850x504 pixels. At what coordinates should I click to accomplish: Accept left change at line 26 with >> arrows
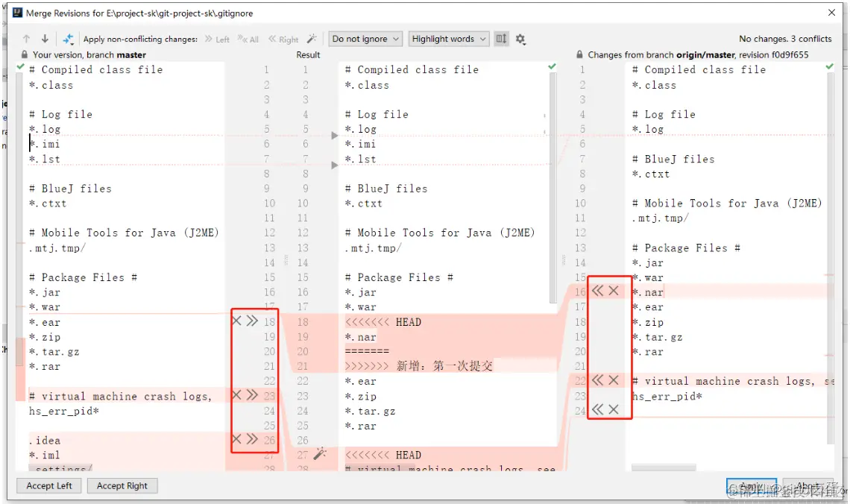click(x=252, y=438)
